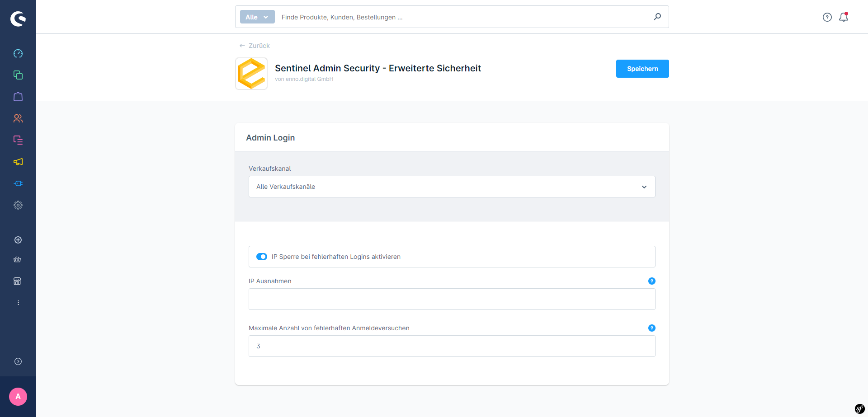Open the basket sales channel icon

[x=17, y=259]
